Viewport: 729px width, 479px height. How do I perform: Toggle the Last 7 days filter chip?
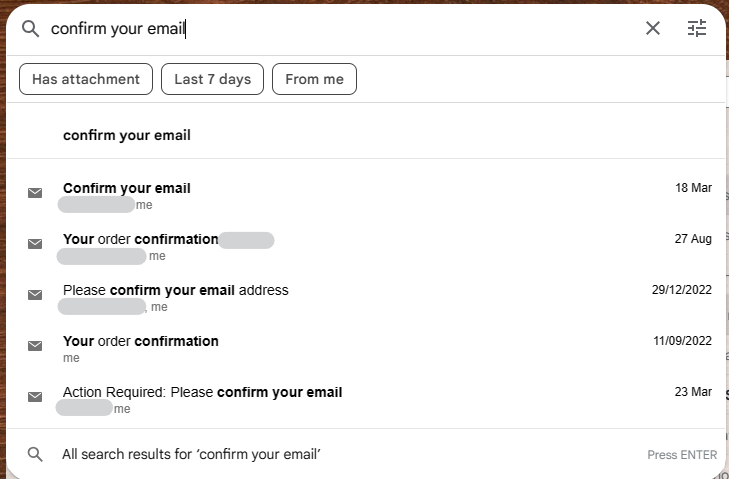[212, 79]
